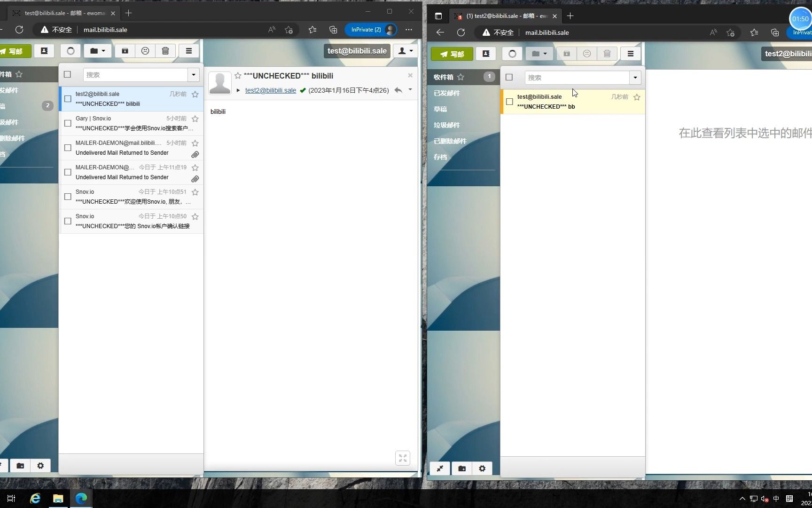Viewport: 812px width, 508px height.
Task: Click 写邮 compose button in right window
Action: [x=452, y=54]
